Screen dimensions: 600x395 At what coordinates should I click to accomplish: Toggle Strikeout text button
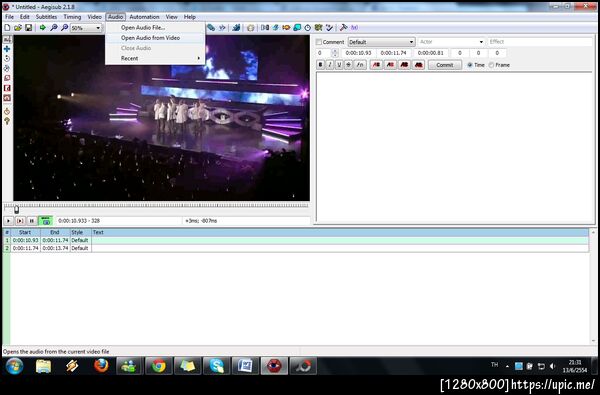click(x=348, y=65)
